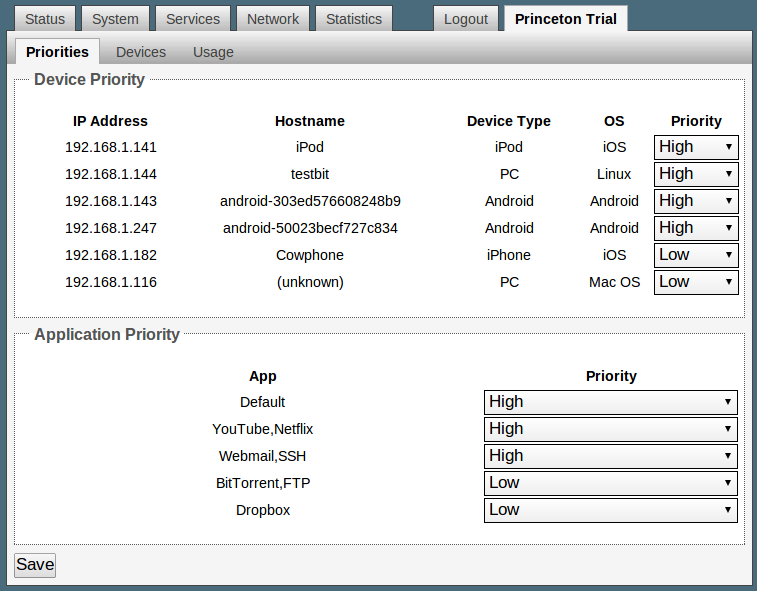Screen dimensions: 757x591
Task: Open the Network tab
Action: 273,19
